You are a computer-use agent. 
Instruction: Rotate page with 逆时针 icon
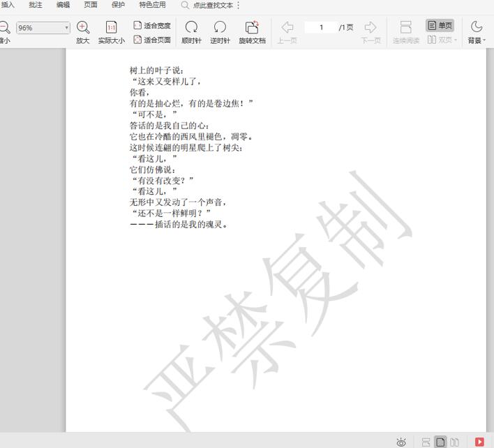tap(220, 27)
